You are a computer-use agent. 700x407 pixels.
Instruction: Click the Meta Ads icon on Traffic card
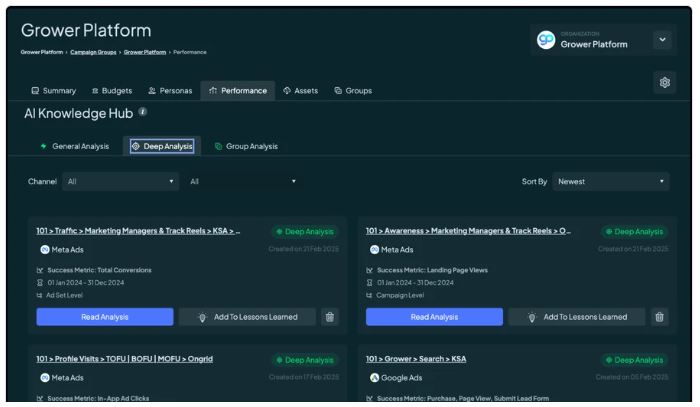point(45,249)
